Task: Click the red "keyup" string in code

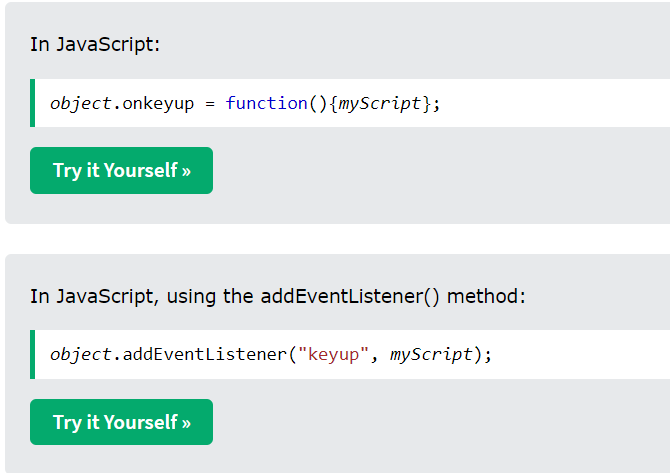Action: pos(333,355)
